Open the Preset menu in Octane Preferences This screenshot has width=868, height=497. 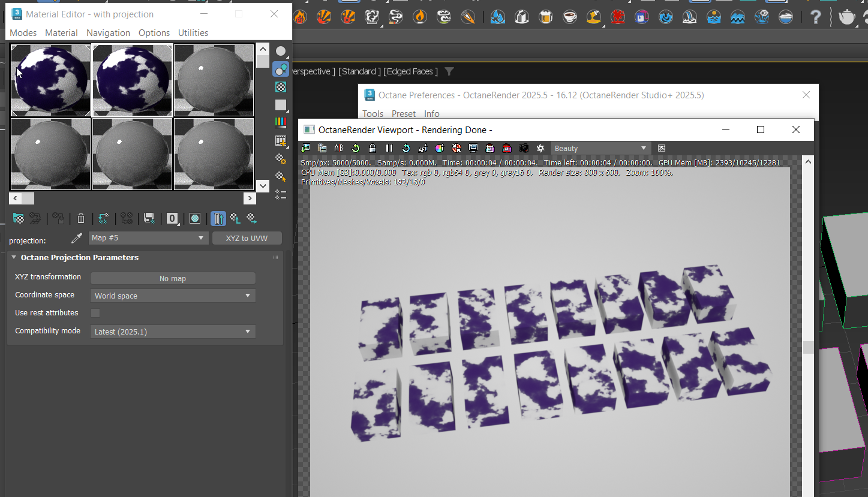pos(404,114)
